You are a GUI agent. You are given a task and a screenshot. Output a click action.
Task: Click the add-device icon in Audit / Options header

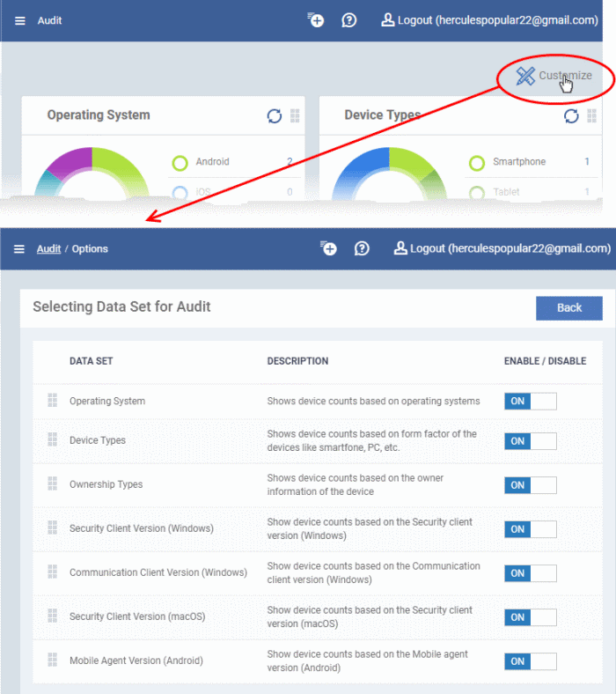[328, 248]
